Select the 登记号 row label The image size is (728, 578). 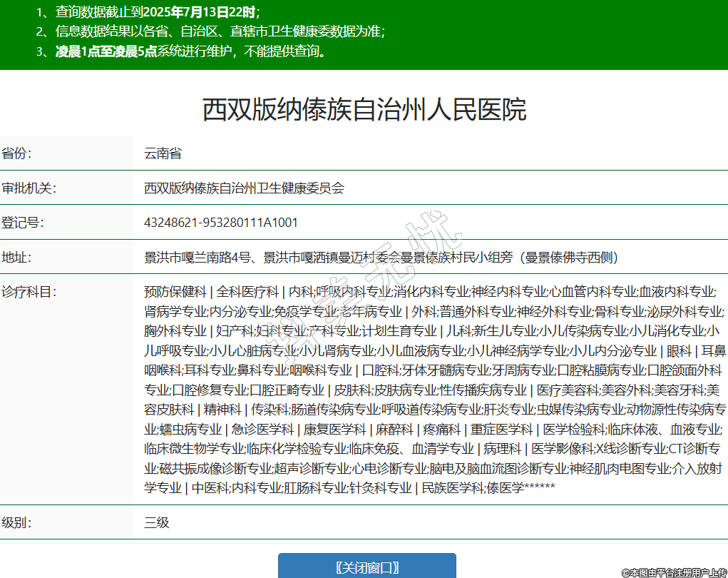pos(22,223)
